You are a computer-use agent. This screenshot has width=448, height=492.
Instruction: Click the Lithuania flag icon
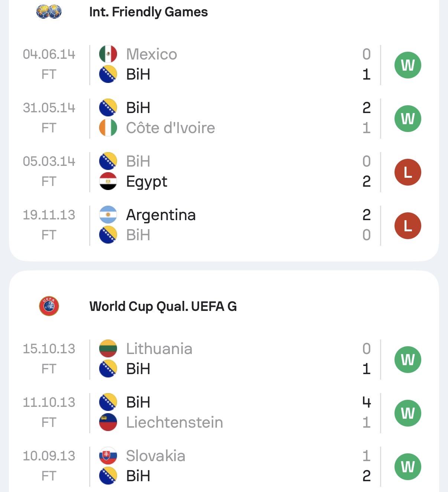pos(108,349)
